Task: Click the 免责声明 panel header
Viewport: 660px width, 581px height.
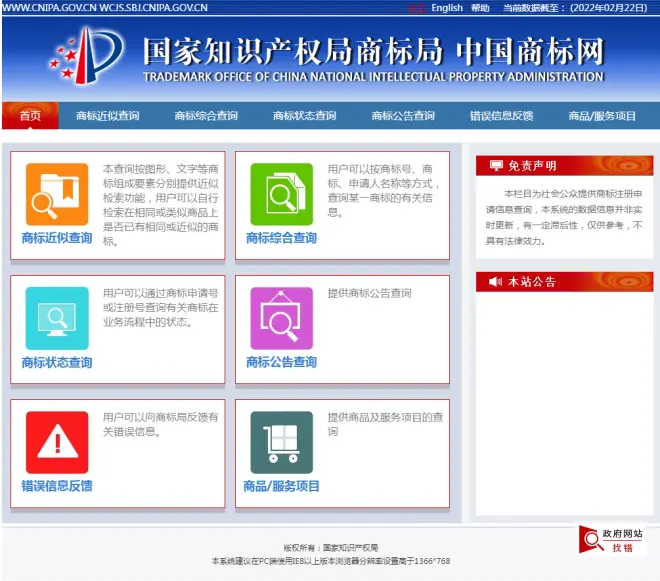Action: tap(564, 165)
